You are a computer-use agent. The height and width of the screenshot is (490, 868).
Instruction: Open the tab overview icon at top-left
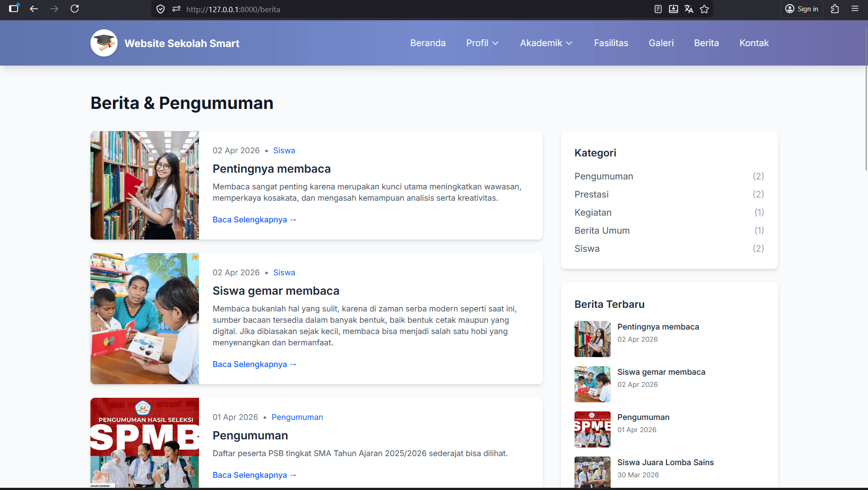click(14, 8)
